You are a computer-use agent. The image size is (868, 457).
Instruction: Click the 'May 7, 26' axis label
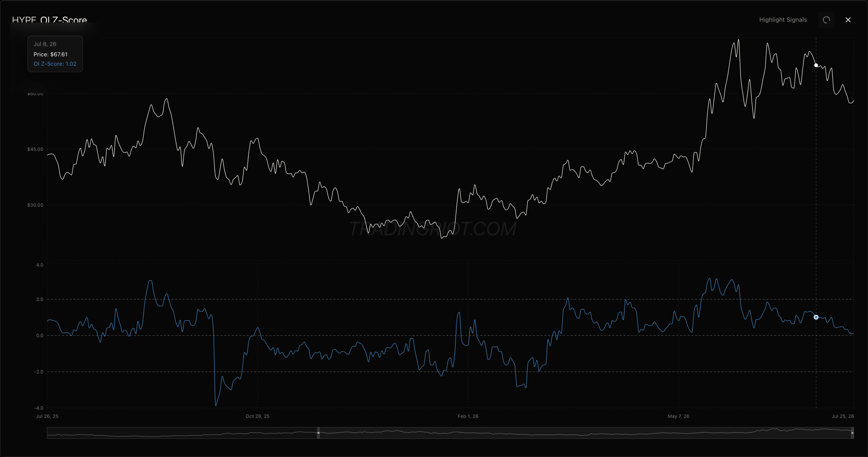point(678,416)
